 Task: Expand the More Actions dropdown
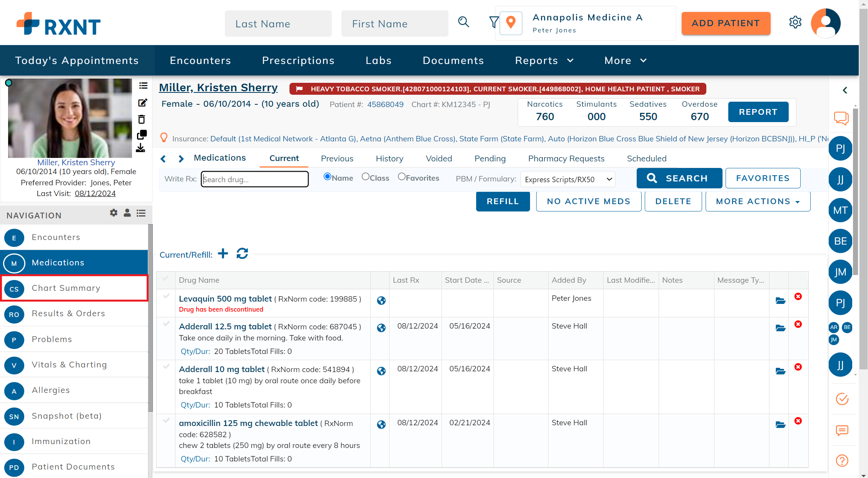758,201
